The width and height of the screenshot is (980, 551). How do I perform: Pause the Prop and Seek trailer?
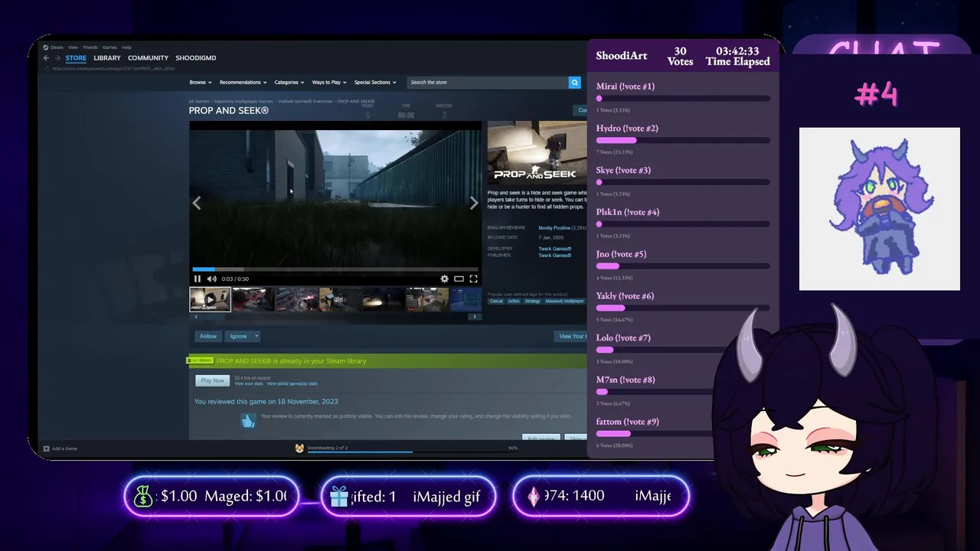(x=198, y=279)
